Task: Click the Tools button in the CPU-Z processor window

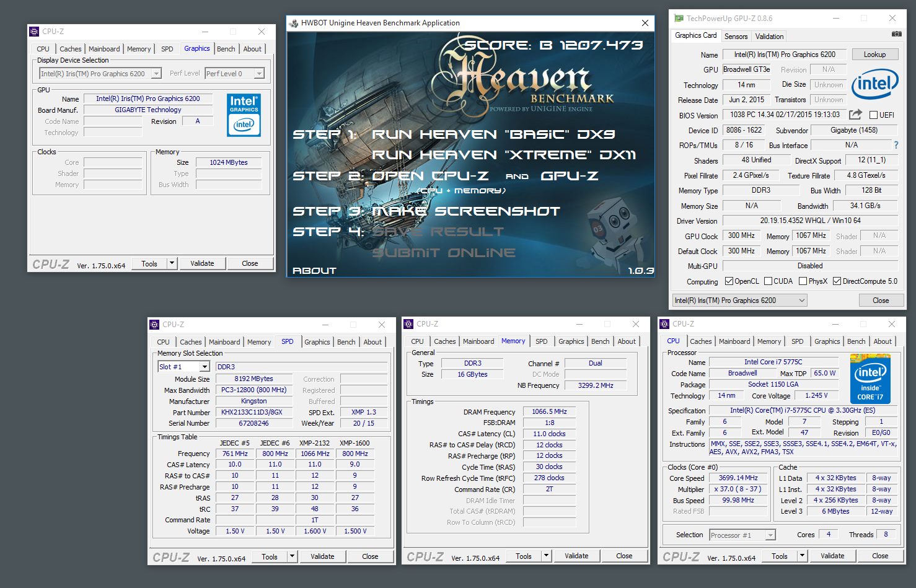Action: (780, 556)
